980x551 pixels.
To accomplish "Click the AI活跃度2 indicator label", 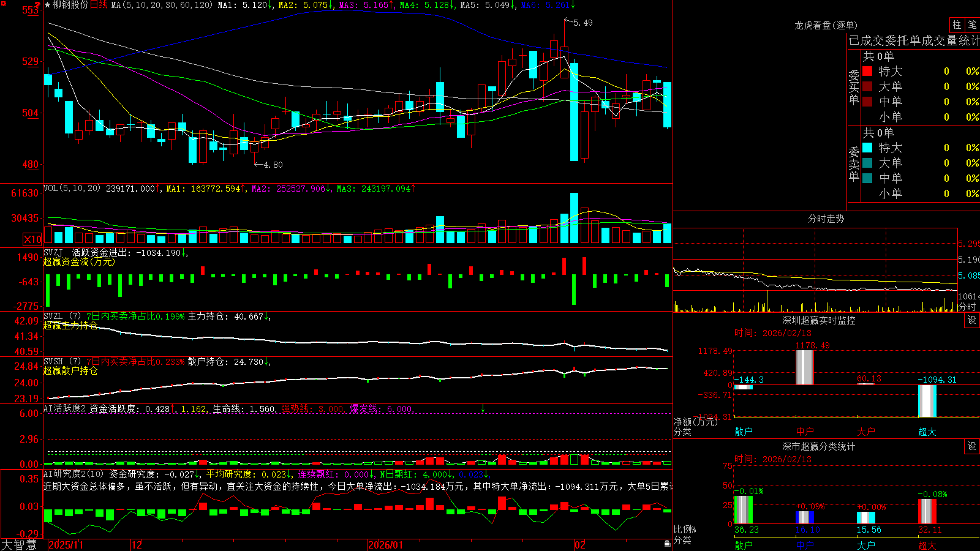I will [x=65, y=408].
